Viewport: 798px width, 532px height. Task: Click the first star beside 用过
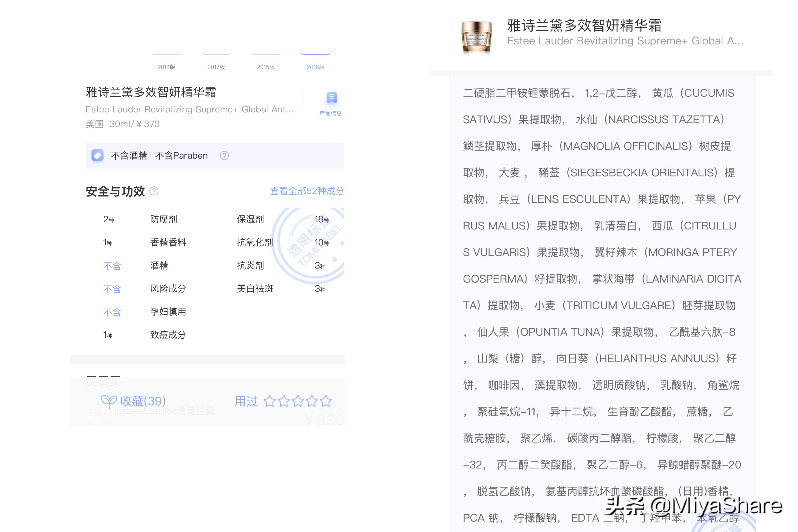click(x=270, y=401)
